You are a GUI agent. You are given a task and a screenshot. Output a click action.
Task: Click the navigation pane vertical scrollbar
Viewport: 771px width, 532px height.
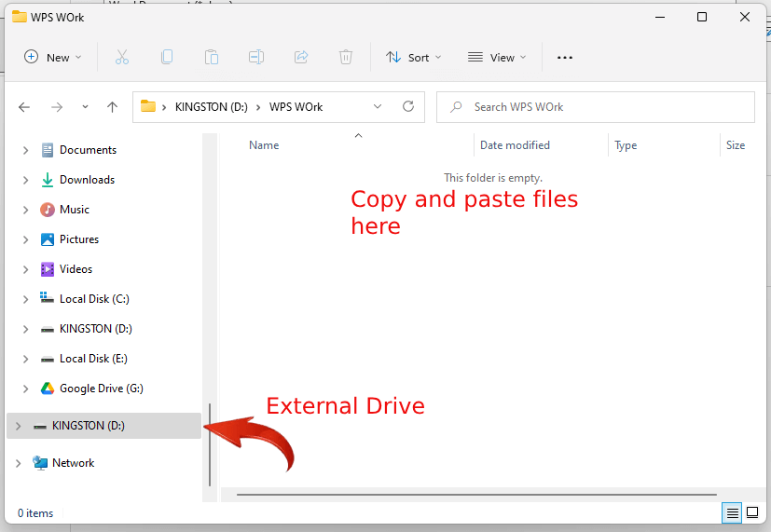(210, 445)
